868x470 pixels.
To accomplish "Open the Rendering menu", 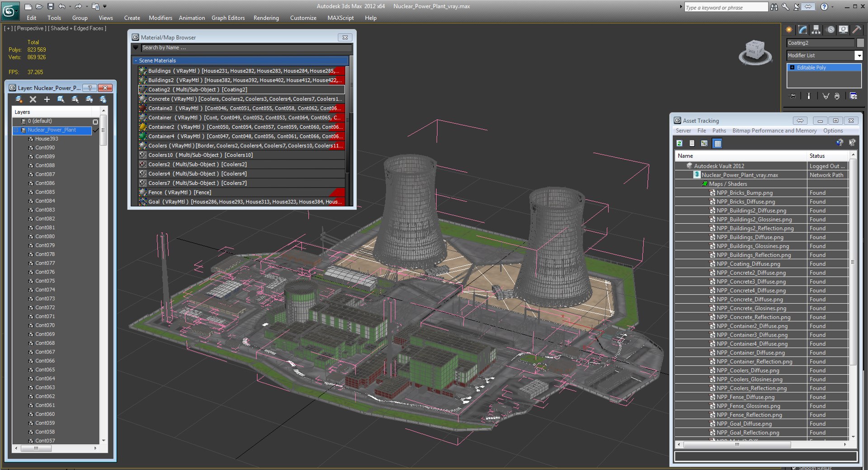I will click(266, 18).
